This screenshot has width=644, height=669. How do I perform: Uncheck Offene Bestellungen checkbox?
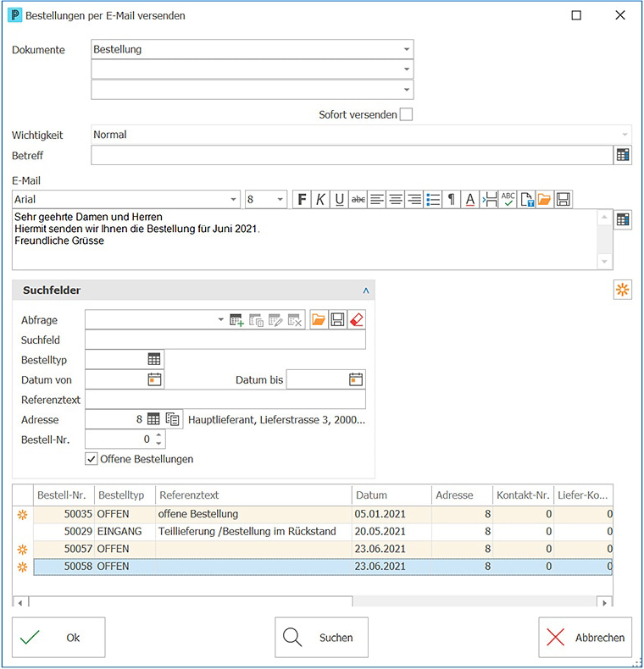click(x=91, y=459)
